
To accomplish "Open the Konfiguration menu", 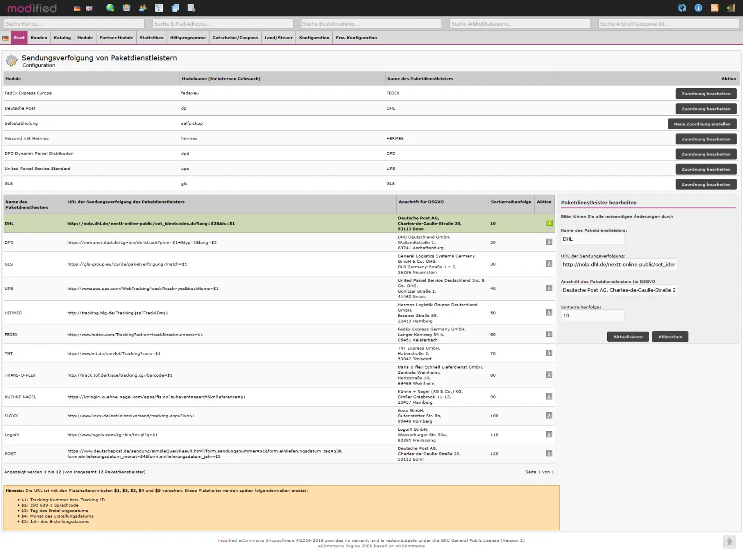I will point(314,38).
